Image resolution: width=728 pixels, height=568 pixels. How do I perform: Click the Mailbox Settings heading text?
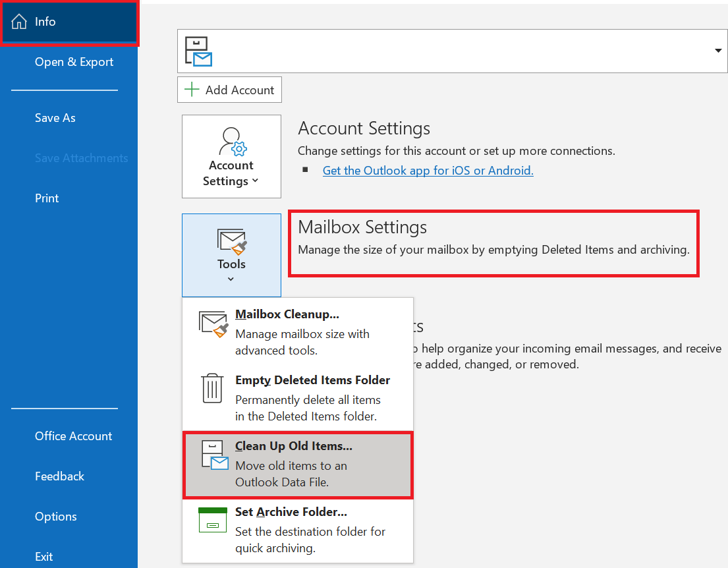point(362,227)
